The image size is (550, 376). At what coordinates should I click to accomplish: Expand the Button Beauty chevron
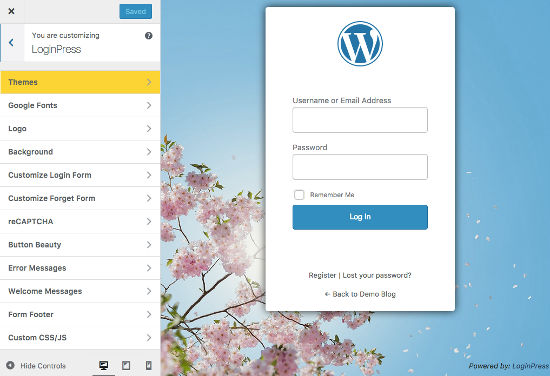pos(149,244)
